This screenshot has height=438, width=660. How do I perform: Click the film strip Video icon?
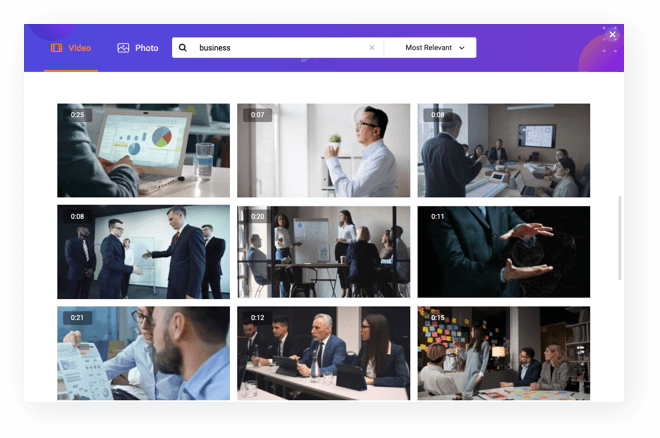click(56, 48)
